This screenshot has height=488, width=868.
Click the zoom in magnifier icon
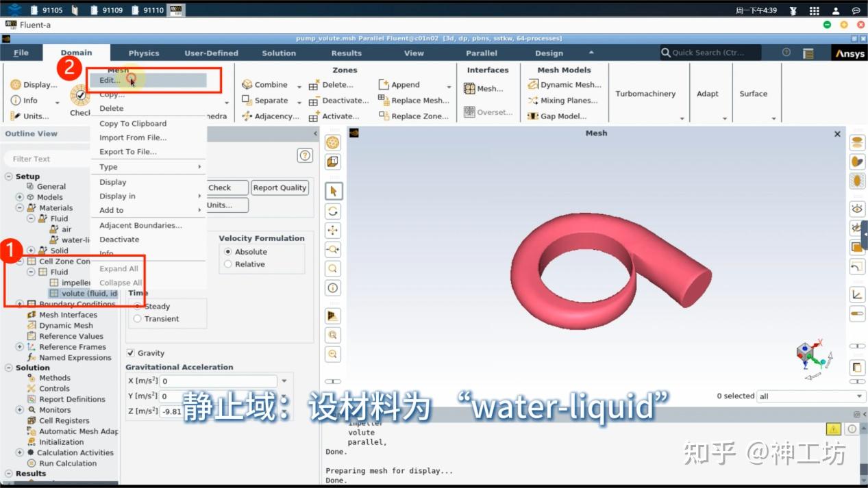(333, 335)
